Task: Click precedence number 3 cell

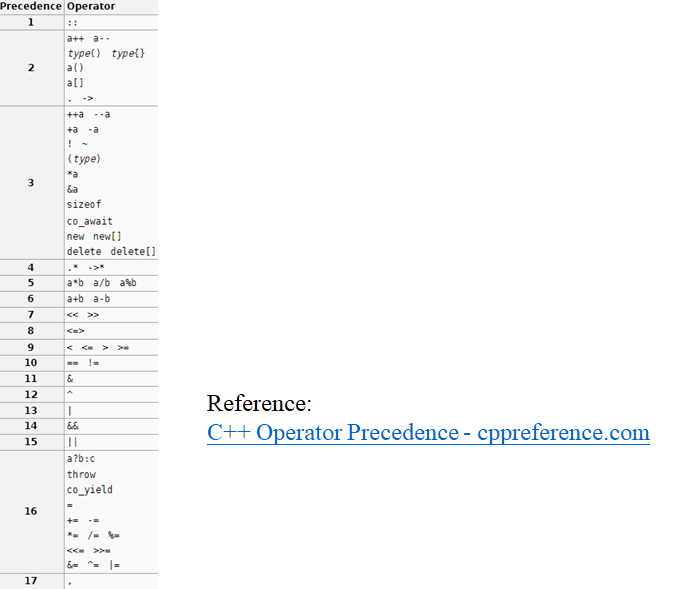Action: point(31,183)
